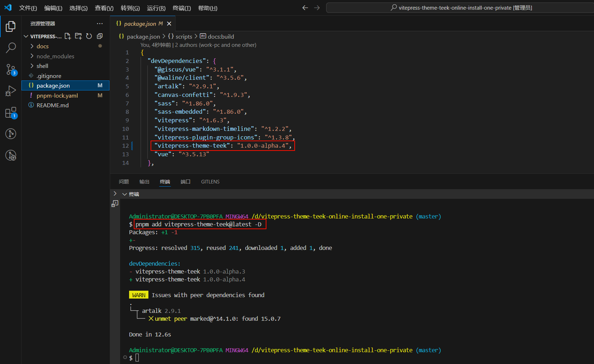Open pnpm-lock.yaml in explorer
The width and height of the screenshot is (594, 364).
[65, 95]
